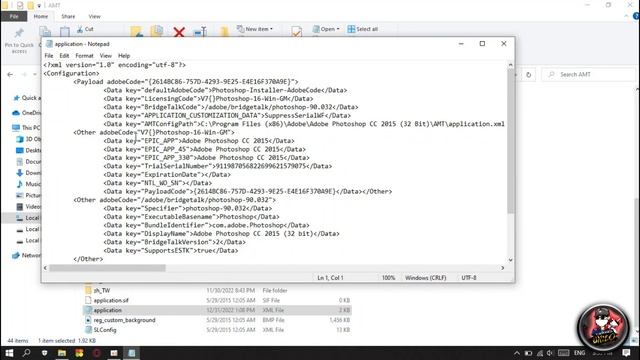The height and width of the screenshot is (360, 640).
Task: Click the properties icon in Explorer title bar
Action: click(20, 6)
